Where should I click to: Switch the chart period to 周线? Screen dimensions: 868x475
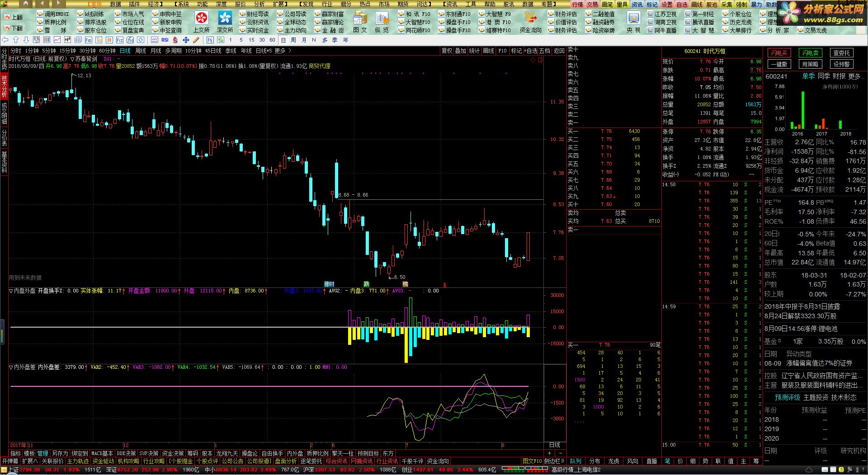(141, 51)
